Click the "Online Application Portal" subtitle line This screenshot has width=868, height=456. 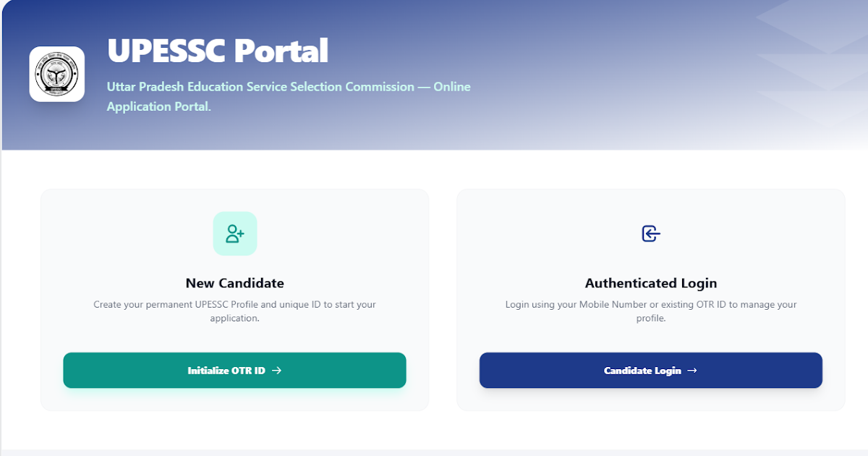(158, 106)
